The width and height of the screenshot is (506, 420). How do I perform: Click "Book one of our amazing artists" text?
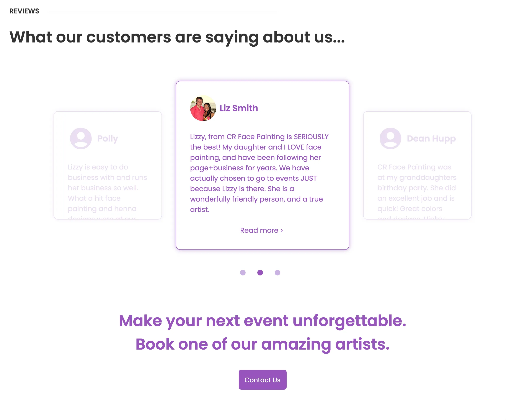pos(262,344)
